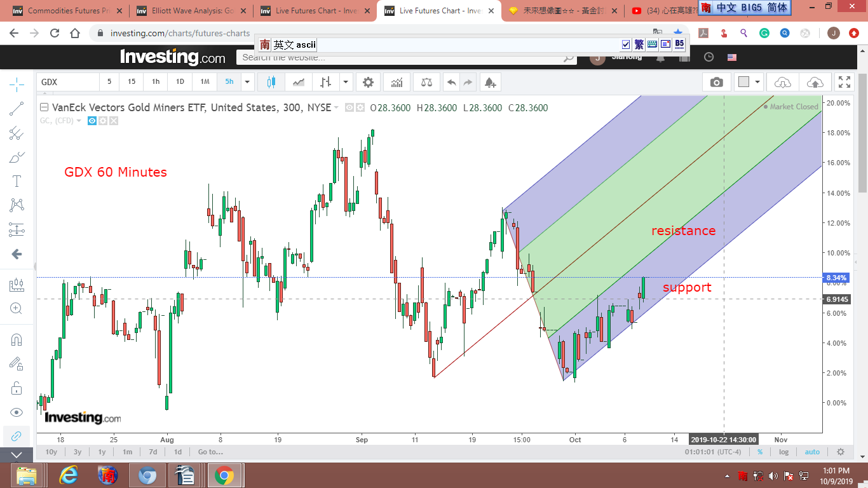
Task: Select the trend line drawing tool
Action: tap(17, 109)
